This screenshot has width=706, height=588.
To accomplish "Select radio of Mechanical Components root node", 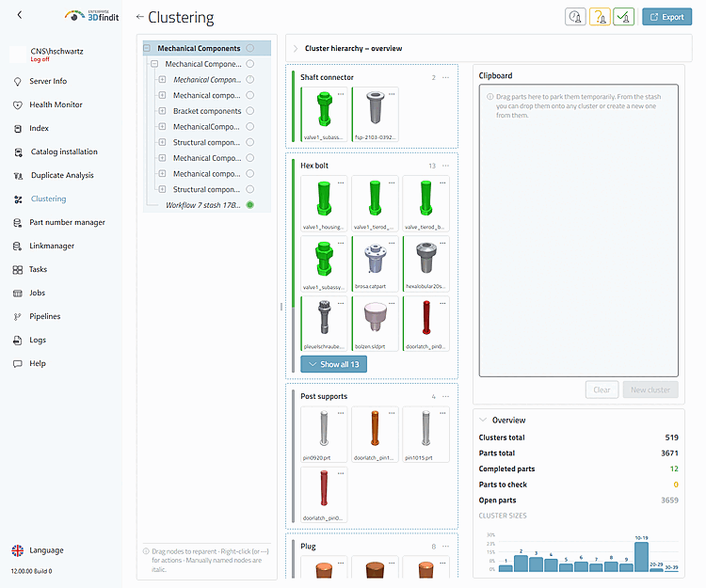I will [x=250, y=48].
